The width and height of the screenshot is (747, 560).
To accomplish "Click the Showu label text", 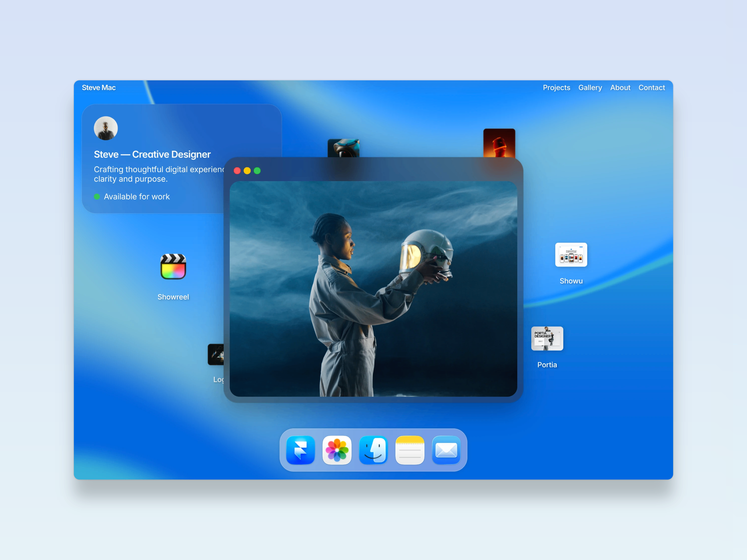I will [x=571, y=281].
